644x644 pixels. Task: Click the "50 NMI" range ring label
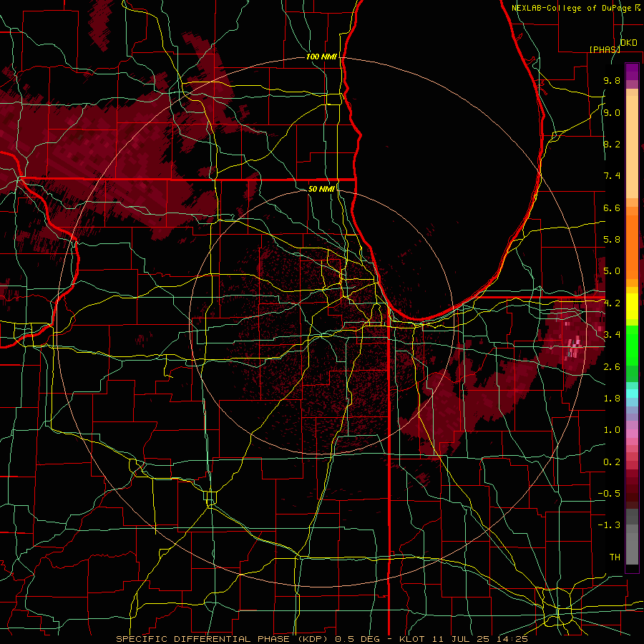point(321,189)
